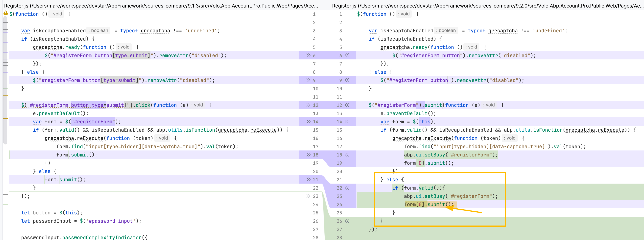This screenshot has width=644, height=240.
Task: Accept right line 18 setBusy change leftward
Action: pos(347,155)
